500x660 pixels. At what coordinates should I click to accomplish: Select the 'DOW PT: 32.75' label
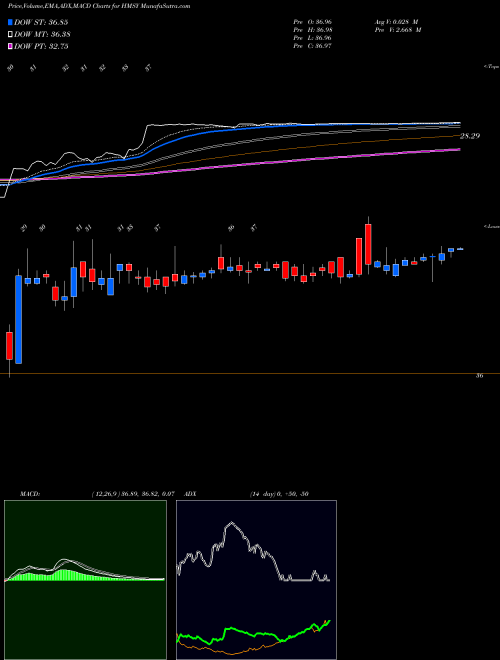41,46
